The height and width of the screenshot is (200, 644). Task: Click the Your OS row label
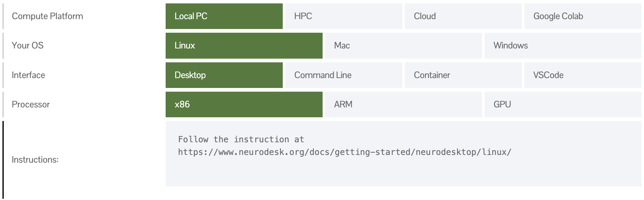(x=28, y=45)
